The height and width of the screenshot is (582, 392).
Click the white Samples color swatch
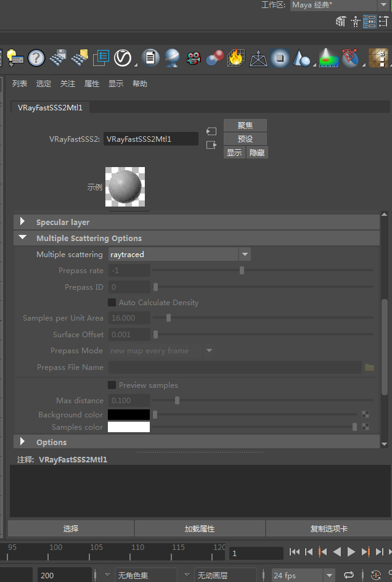point(129,427)
